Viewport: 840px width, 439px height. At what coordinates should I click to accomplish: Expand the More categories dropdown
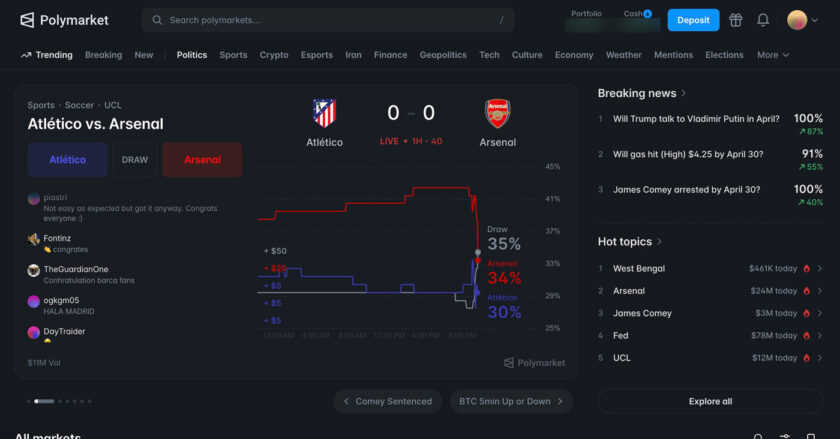pyautogui.click(x=773, y=55)
